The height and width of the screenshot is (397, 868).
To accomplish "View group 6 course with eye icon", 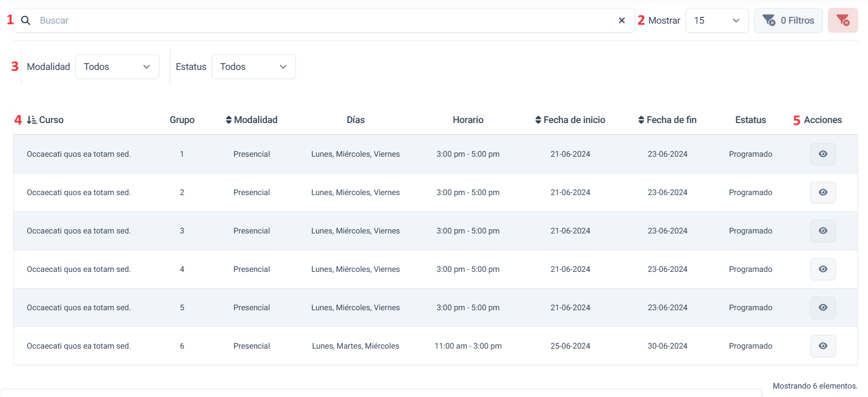I will click(823, 346).
